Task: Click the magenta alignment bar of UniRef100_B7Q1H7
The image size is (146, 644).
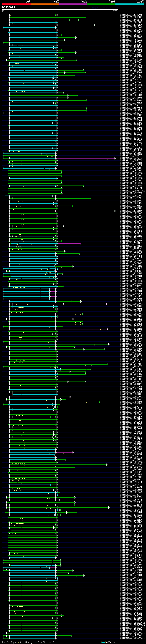Action: click(x=85, y=211)
